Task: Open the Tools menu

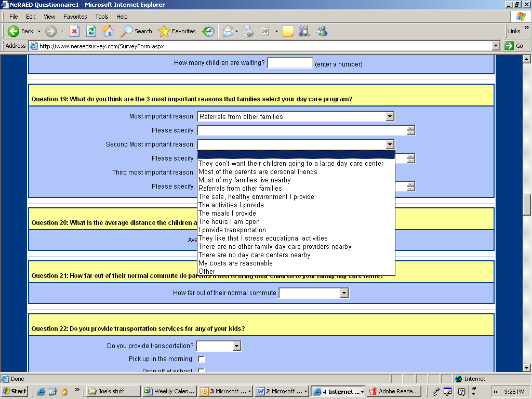Action: pyautogui.click(x=102, y=17)
